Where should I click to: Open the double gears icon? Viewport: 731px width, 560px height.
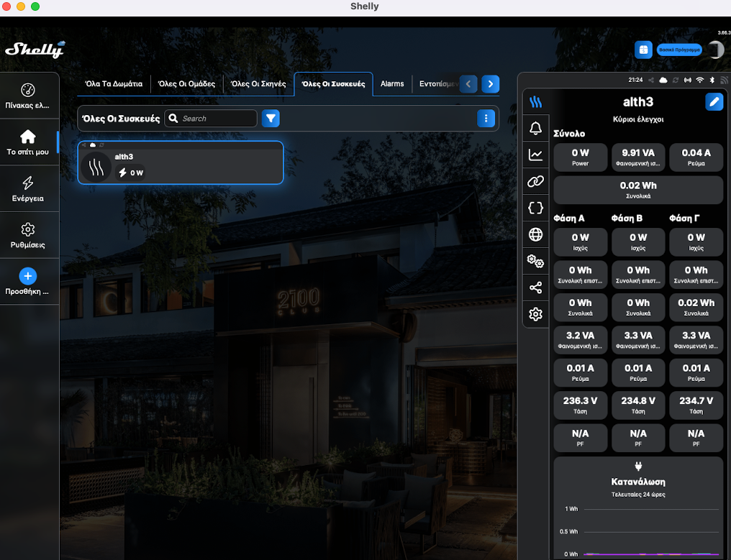point(536,261)
